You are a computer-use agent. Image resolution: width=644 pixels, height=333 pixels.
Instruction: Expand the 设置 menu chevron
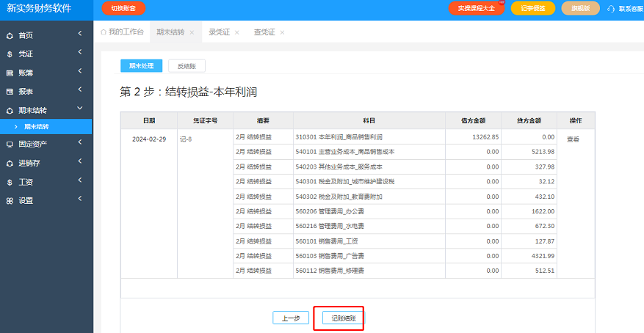(x=80, y=199)
